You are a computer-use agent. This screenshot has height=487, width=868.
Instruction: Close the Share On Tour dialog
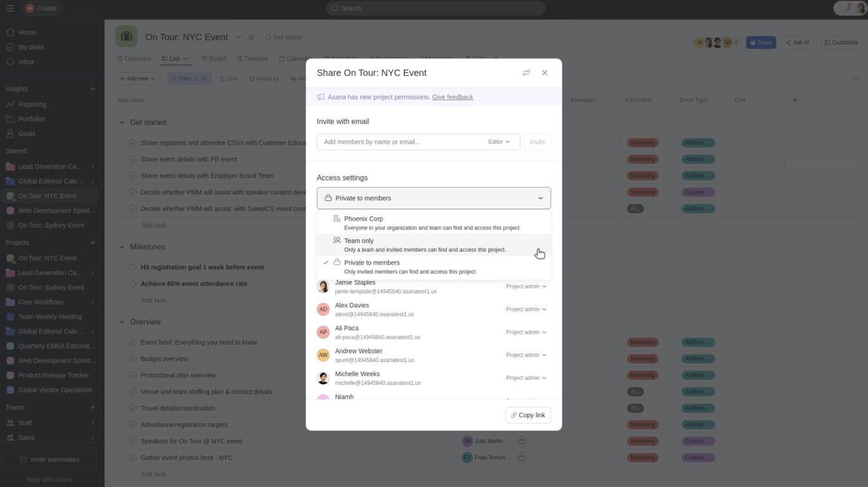(544, 73)
